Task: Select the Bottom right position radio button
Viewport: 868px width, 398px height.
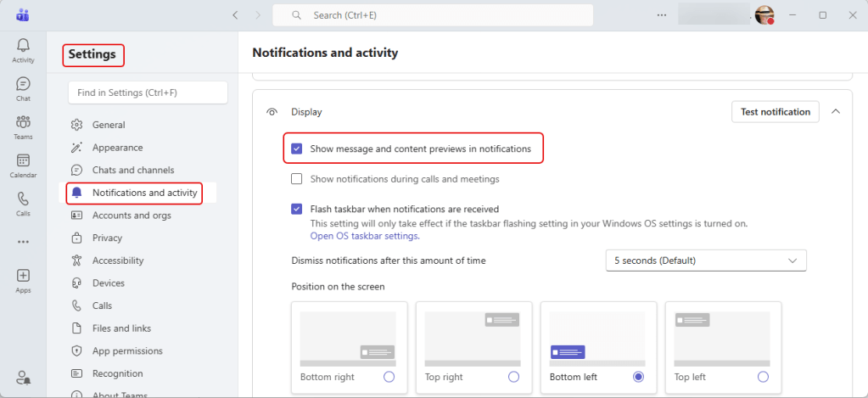Action: 389,376
